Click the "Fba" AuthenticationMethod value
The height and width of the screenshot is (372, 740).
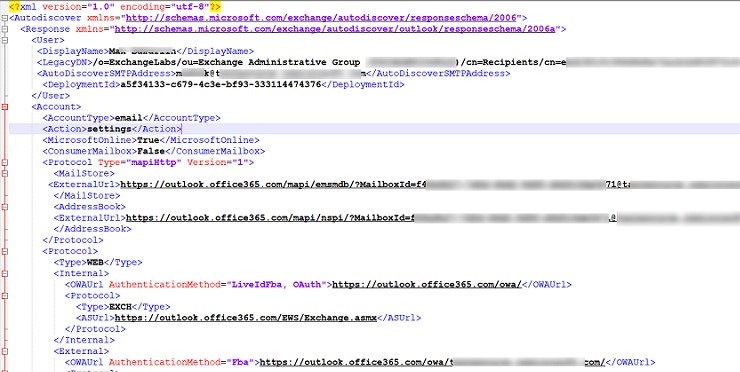[x=240, y=363]
